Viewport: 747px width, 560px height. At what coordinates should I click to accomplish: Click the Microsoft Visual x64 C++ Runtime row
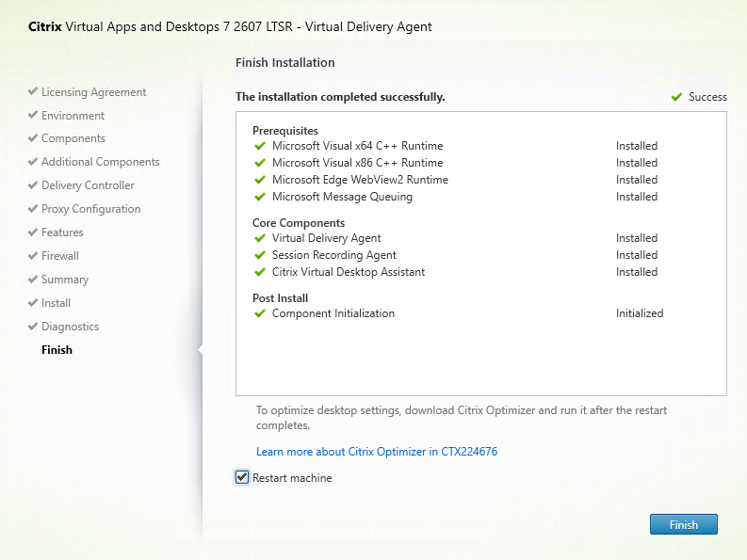(456, 146)
